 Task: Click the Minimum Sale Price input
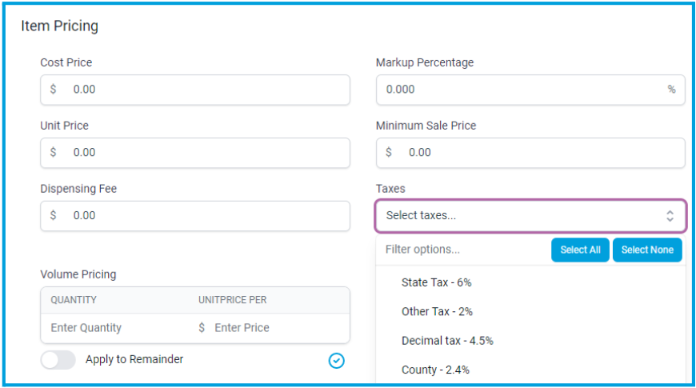530,153
